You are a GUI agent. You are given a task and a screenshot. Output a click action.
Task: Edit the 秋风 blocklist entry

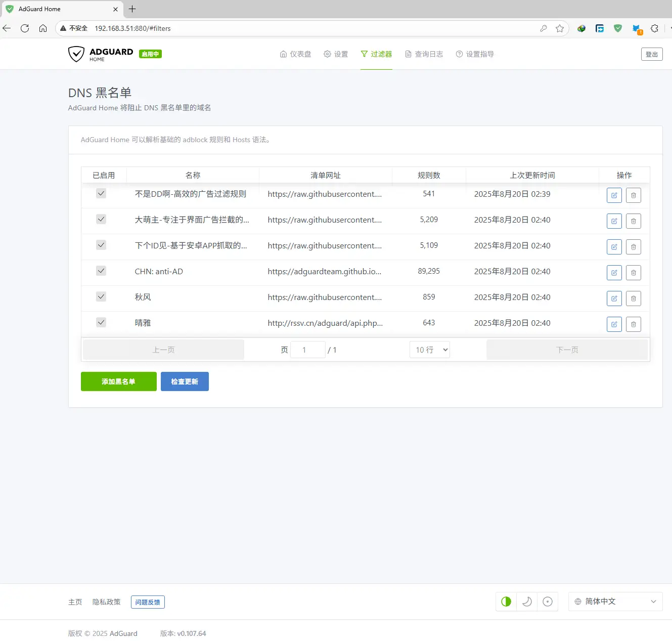[614, 298]
